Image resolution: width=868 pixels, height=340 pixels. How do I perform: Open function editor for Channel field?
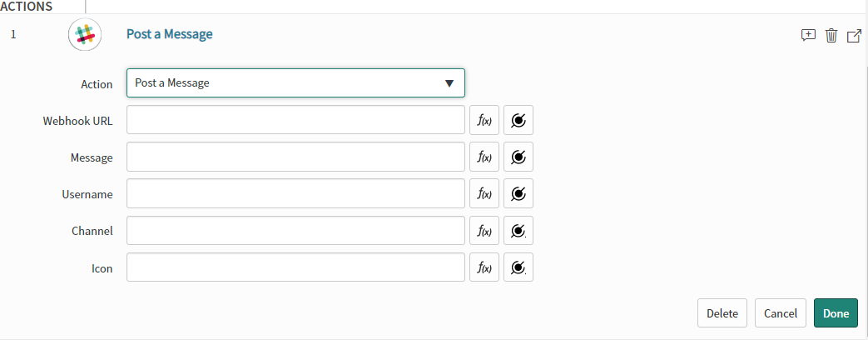[484, 231]
